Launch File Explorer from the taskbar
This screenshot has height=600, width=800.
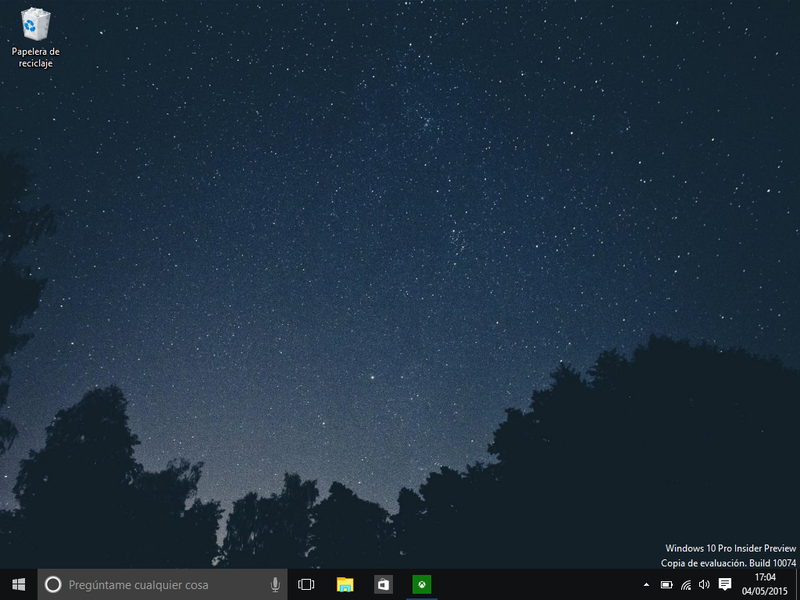tap(345, 584)
